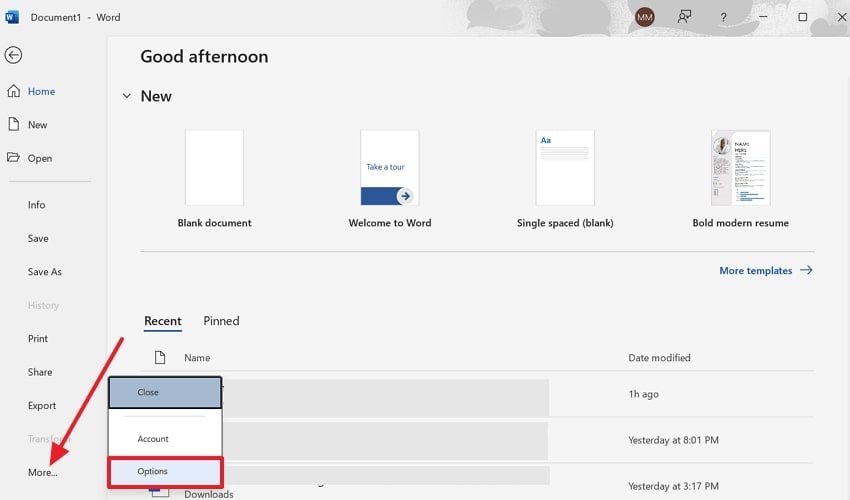Open Help question mark icon
The width and height of the screenshot is (850, 500).
tap(723, 17)
